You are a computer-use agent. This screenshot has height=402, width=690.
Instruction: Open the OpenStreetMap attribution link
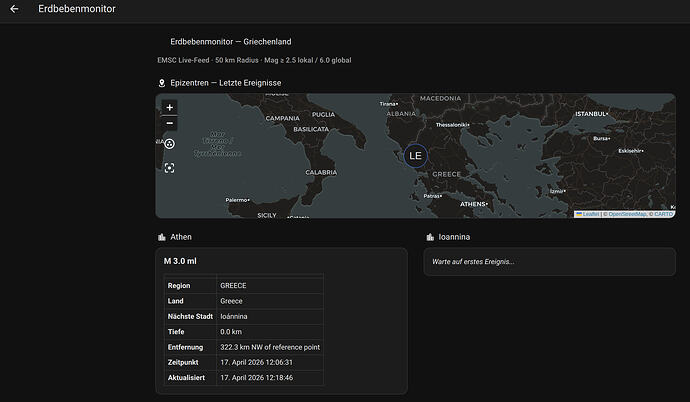click(x=627, y=214)
